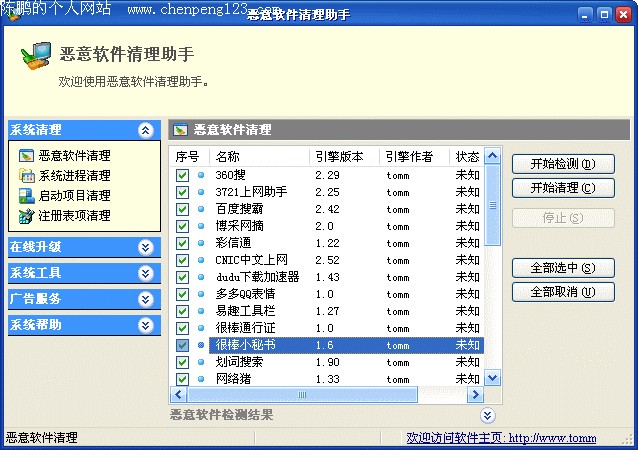
Task: Click the blue dot icon beside 博采网摘
Action: (x=201, y=226)
